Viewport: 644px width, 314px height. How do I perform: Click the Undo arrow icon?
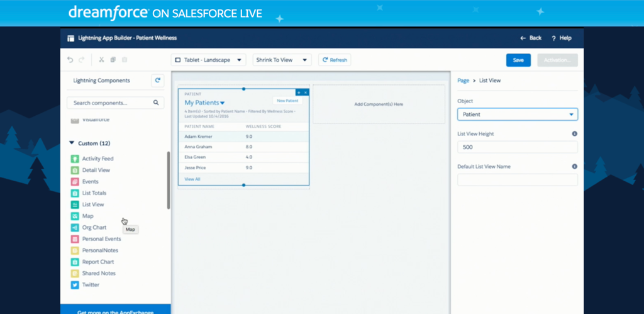click(70, 60)
